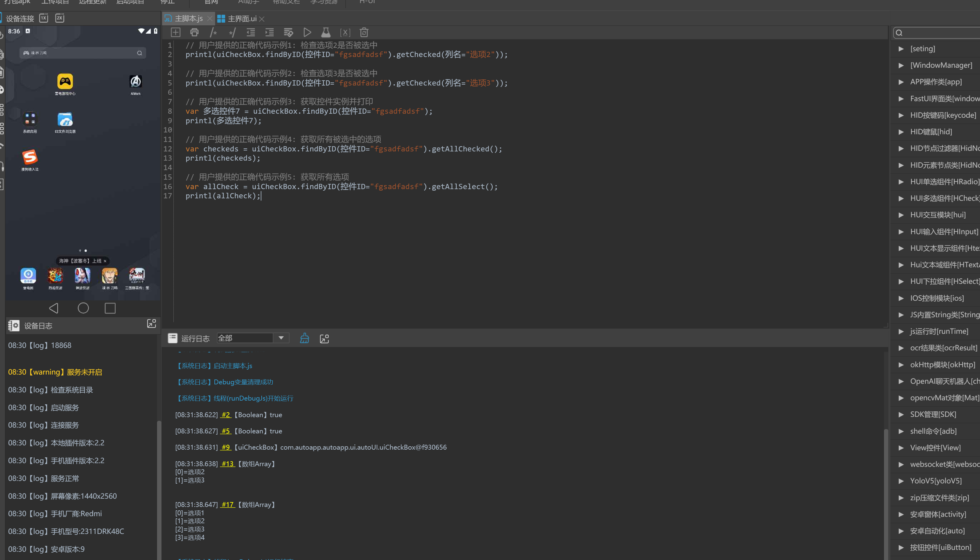Viewport: 980px width, 560px height.
Task: Run the script with the play icon
Action: coord(307,32)
